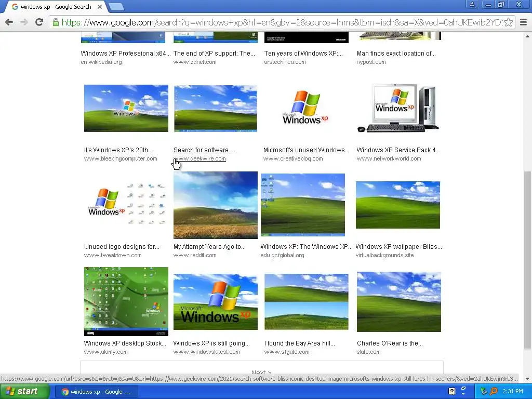
Task: Click the nypost.com source text
Action: click(x=371, y=62)
